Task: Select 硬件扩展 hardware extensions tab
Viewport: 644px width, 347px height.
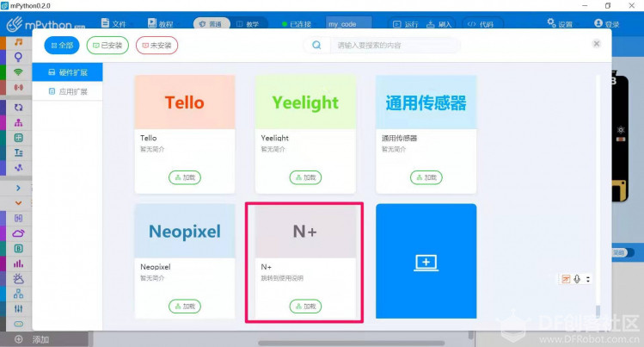Action: click(67, 72)
